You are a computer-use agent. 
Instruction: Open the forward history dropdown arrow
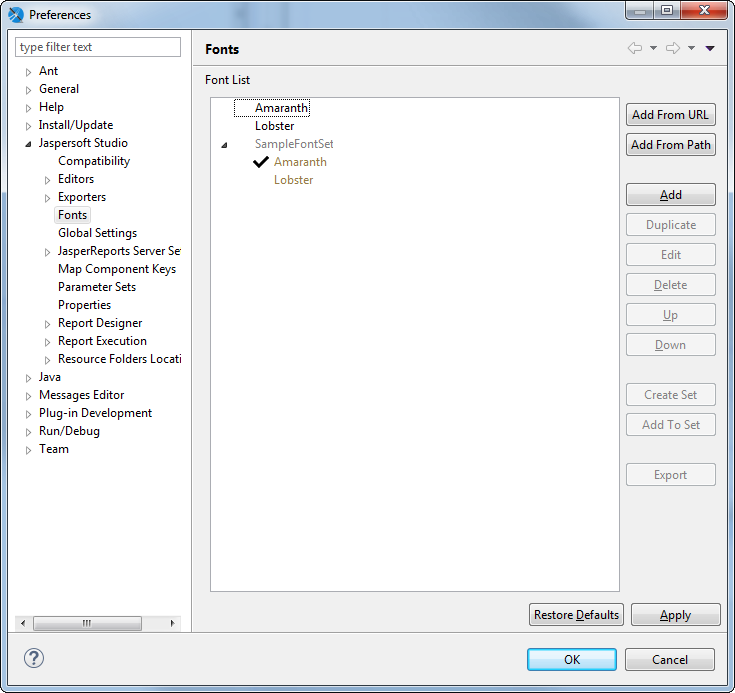pos(691,48)
